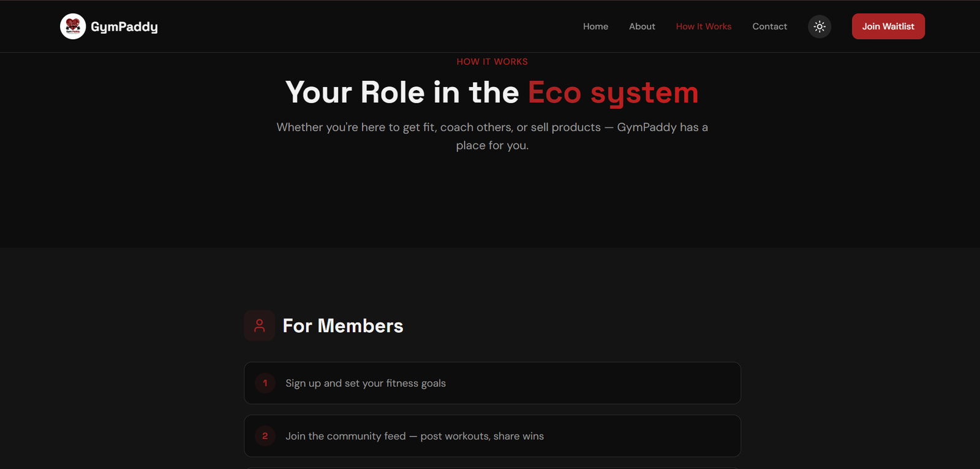Viewport: 980px width, 469px height.
Task: Click the white 'Your Role in the' heading
Action: pyautogui.click(x=402, y=93)
